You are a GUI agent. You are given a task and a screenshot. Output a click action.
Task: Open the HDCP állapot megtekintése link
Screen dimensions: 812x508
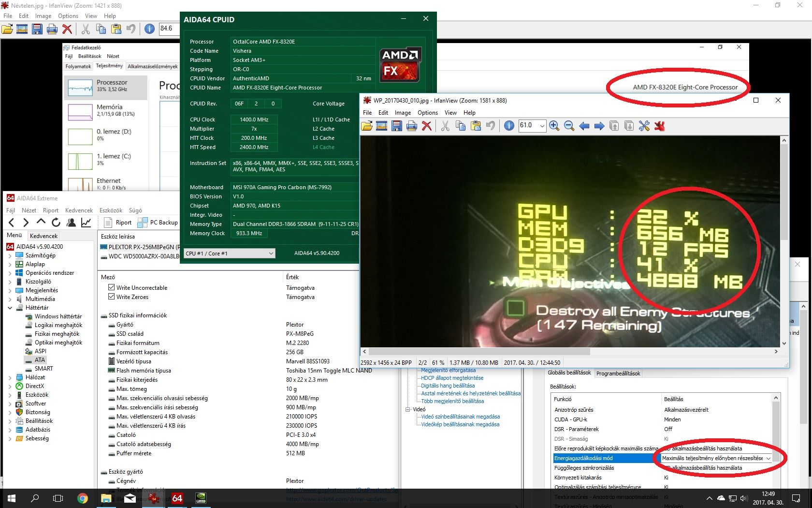click(x=452, y=378)
